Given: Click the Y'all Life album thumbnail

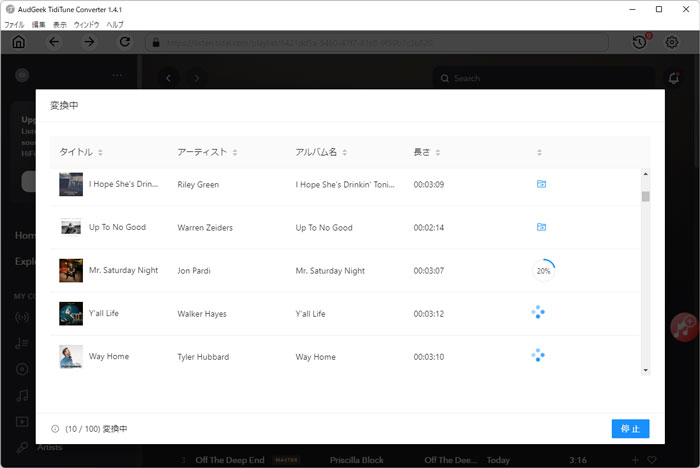Looking at the screenshot, I should pos(71,313).
